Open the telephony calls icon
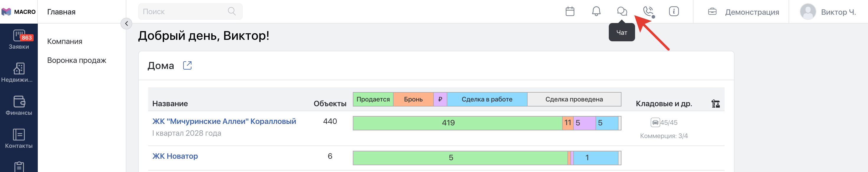The width and height of the screenshot is (868, 172). coord(648,12)
